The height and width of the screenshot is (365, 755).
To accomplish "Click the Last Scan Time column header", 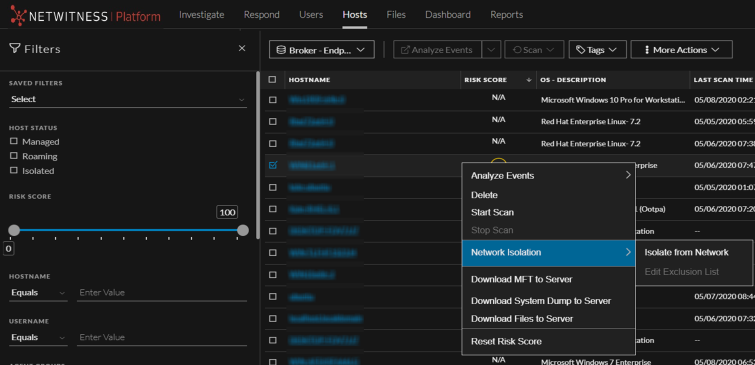I will pyautogui.click(x=723, y=80).
